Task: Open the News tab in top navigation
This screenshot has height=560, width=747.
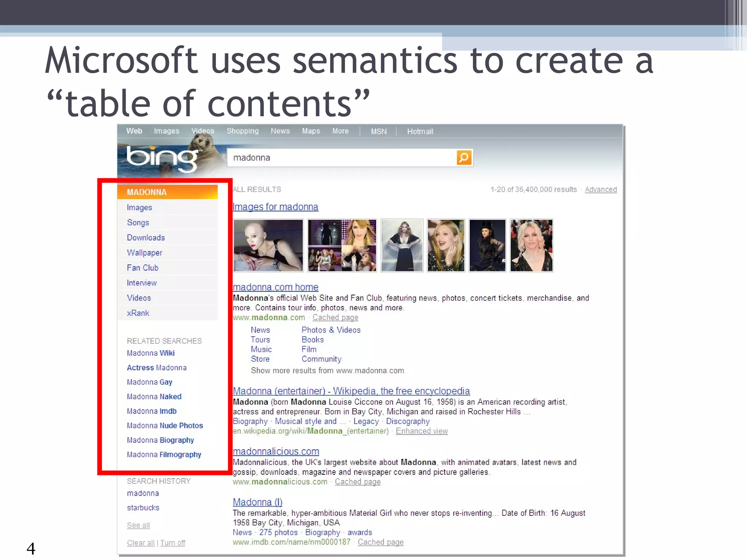Action: pyautogui.click(x=280, y=131)
